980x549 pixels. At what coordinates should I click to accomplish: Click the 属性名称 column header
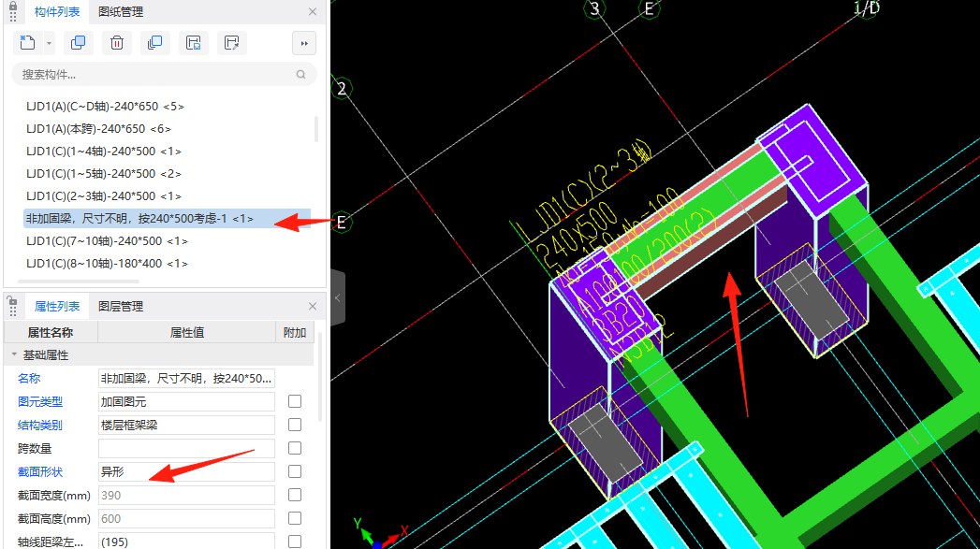click(51, 332)
